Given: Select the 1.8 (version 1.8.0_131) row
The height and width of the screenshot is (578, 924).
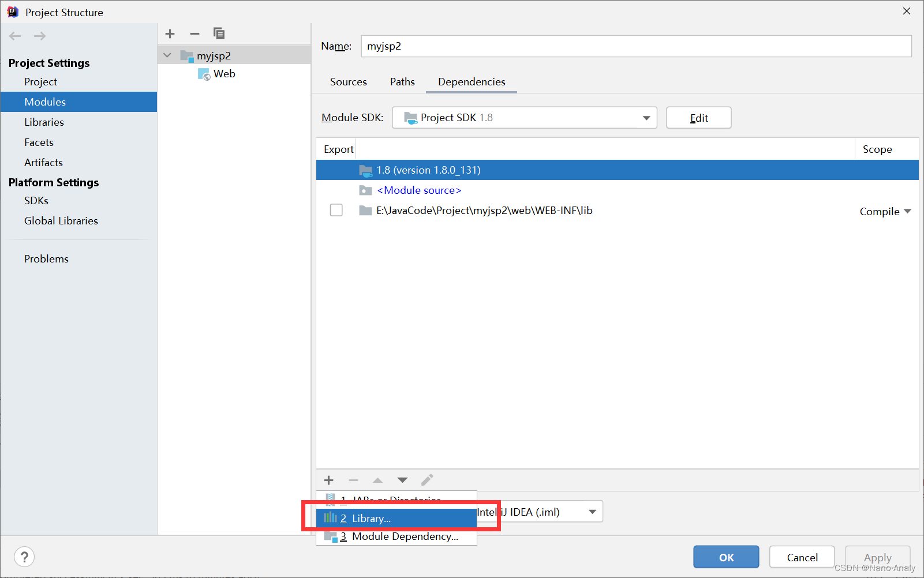Looking at the screenshot, I should pos(618,170).
